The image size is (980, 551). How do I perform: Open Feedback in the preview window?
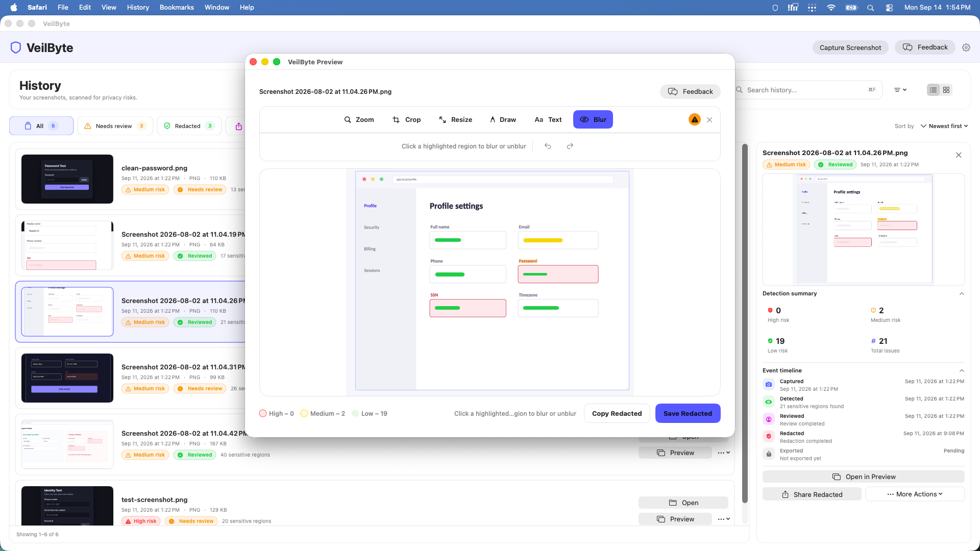(690, 91)
